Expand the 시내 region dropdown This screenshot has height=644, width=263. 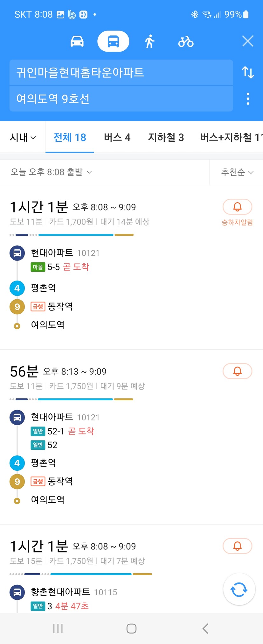tap(23, 138)
